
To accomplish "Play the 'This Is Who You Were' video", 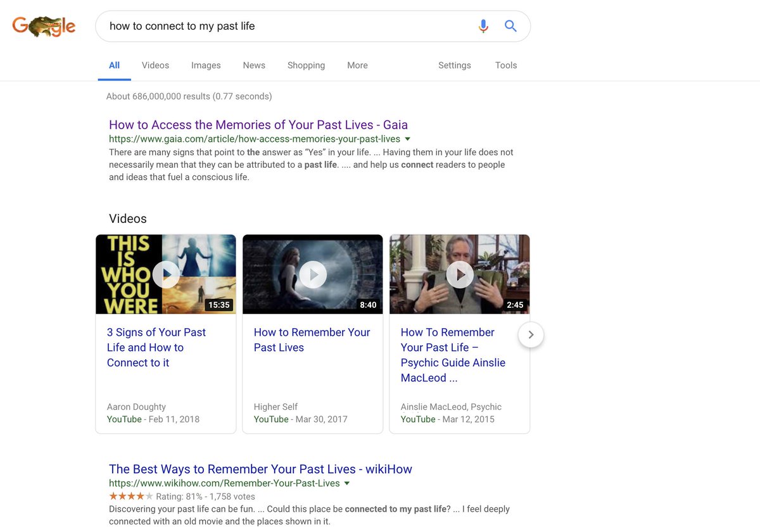I will [166, 274].
